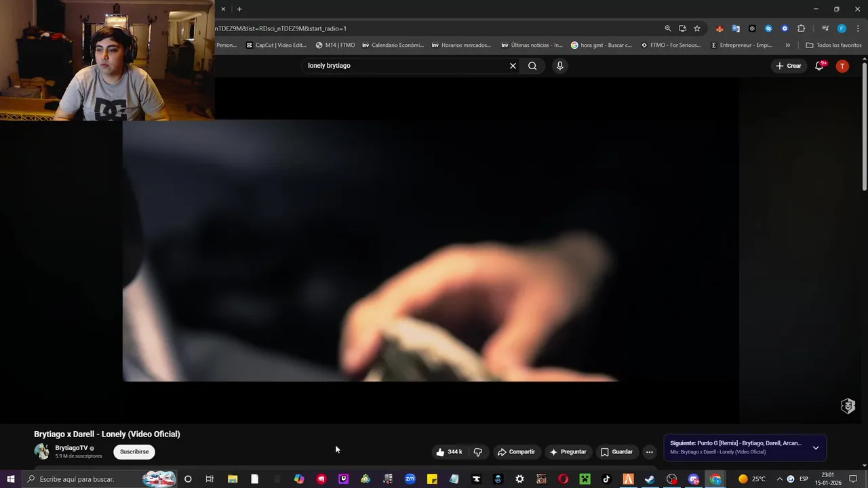Open Horarios mercados bookmark
The height and width of the screenshot is (488, 868).
(460, 45)
